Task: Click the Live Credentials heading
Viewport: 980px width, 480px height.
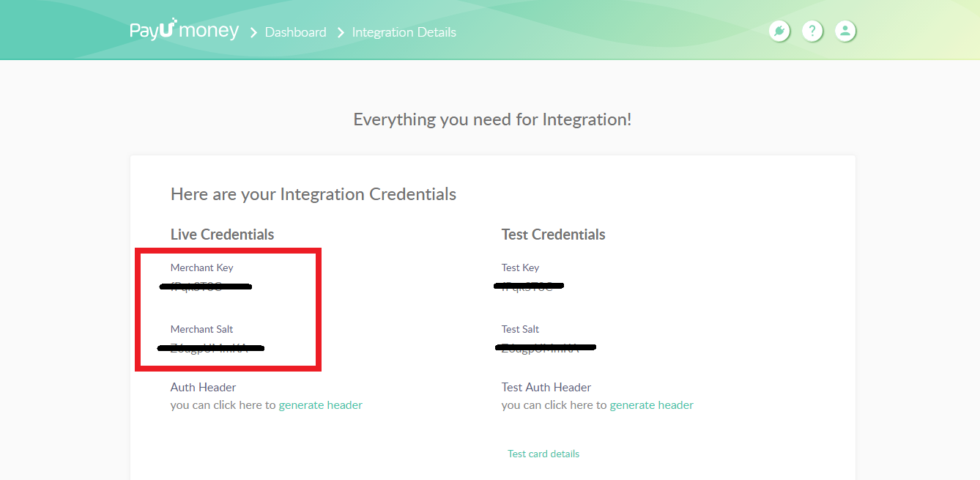Action: click(222, 235)
